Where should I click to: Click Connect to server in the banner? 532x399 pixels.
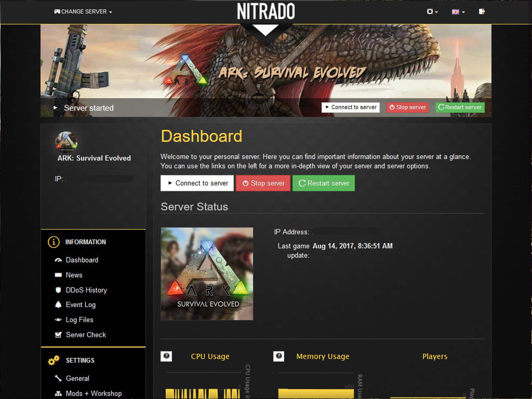coord(350,107)
